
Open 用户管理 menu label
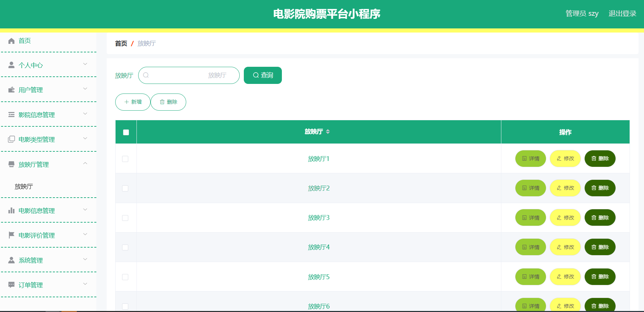[31, 90]
